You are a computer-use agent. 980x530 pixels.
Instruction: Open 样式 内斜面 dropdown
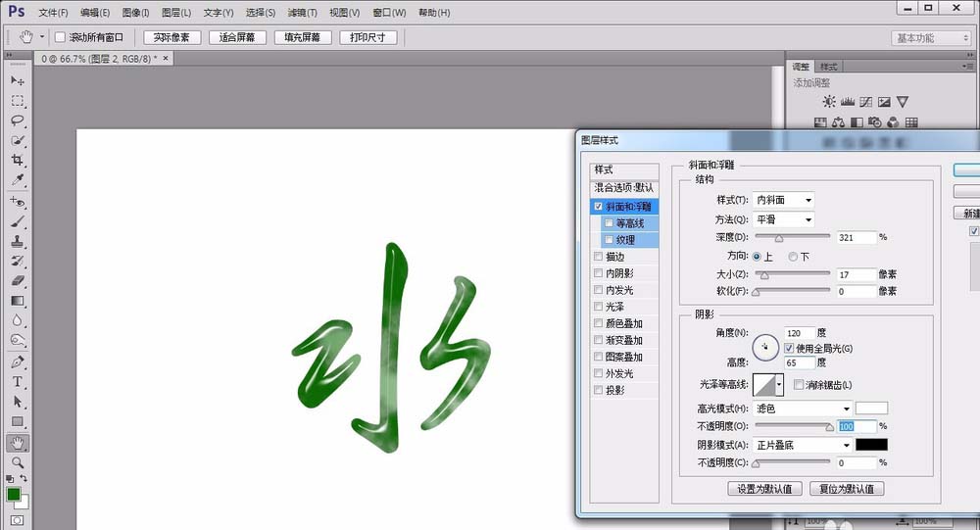click(784, 200)
